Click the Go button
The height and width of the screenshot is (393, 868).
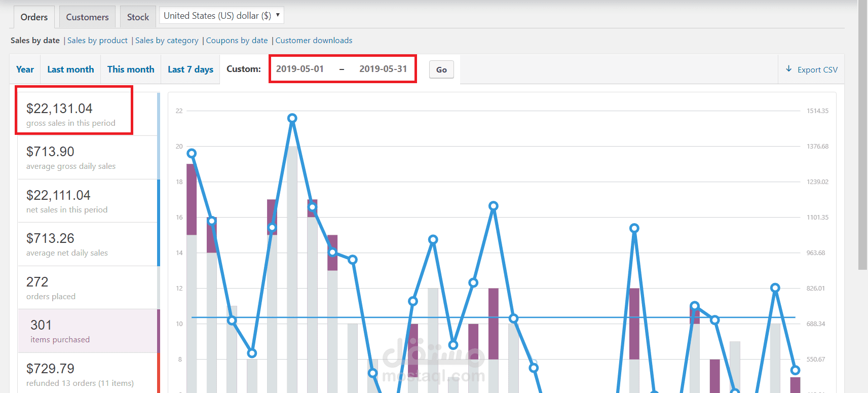(441, 70)
